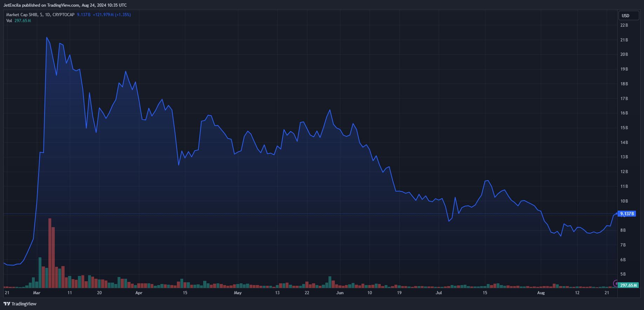Image resolution: width=644 pixels, height=310 pixels.
Task: Click the +121.979M (+1.35%) change value
Action: click(112, 15)
